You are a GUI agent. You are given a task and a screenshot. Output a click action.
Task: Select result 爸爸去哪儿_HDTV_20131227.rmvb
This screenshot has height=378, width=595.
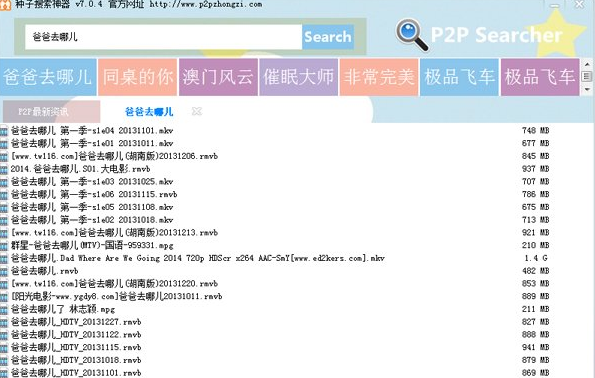click(x=76, y=322)
